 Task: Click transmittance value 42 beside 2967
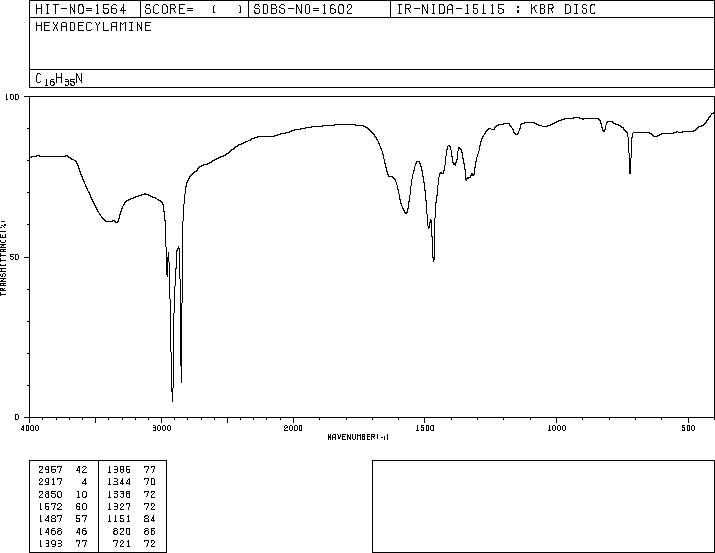point(81,469)
